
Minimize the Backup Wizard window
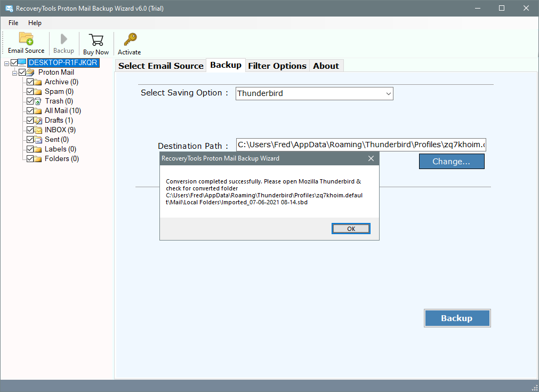point(478,8)
